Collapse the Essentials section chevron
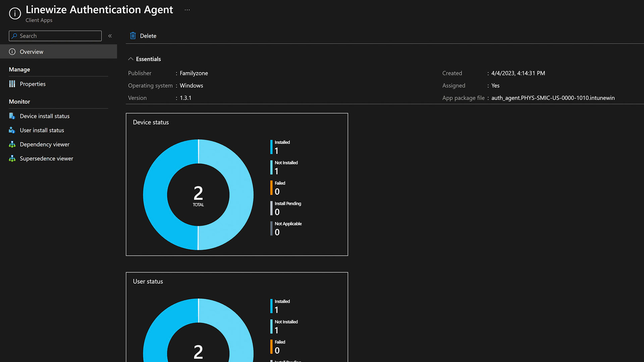Image resolution: width=644 pixels, height=362 pixels. (131, 59)
